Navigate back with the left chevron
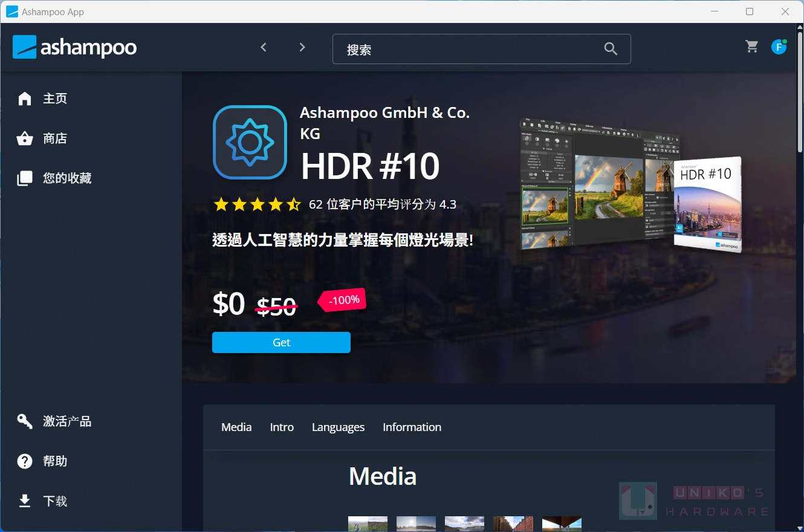Screen dimensions: 804x532 click(x=264, y=47)
